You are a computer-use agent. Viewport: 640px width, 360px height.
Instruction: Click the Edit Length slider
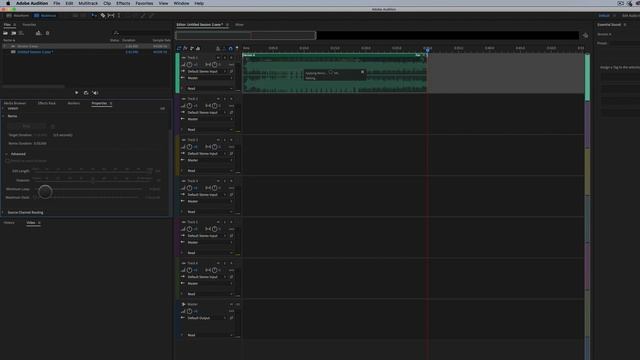click(x=93, y=171)
